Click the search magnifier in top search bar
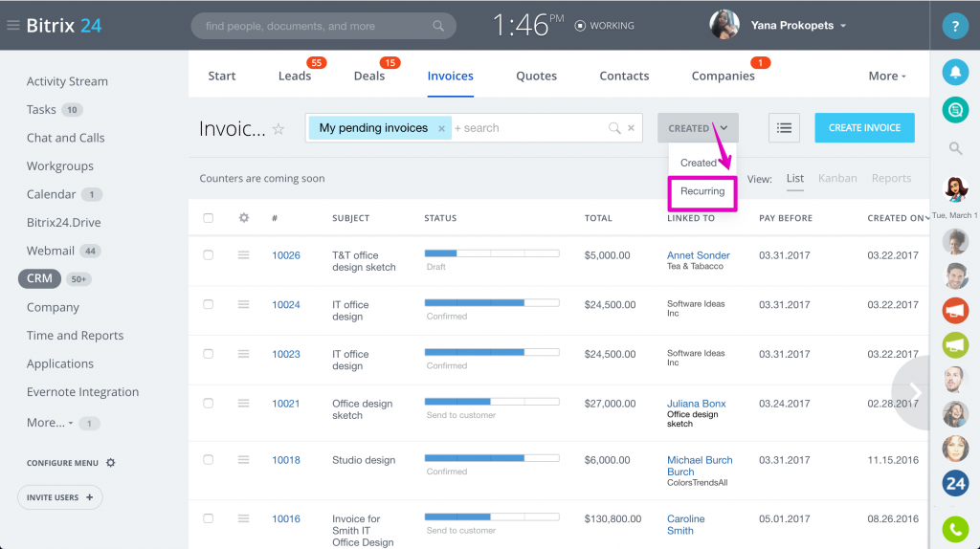The width and height of the screenshot is (980, 549). pyautogui.click(x=438, y=26)
